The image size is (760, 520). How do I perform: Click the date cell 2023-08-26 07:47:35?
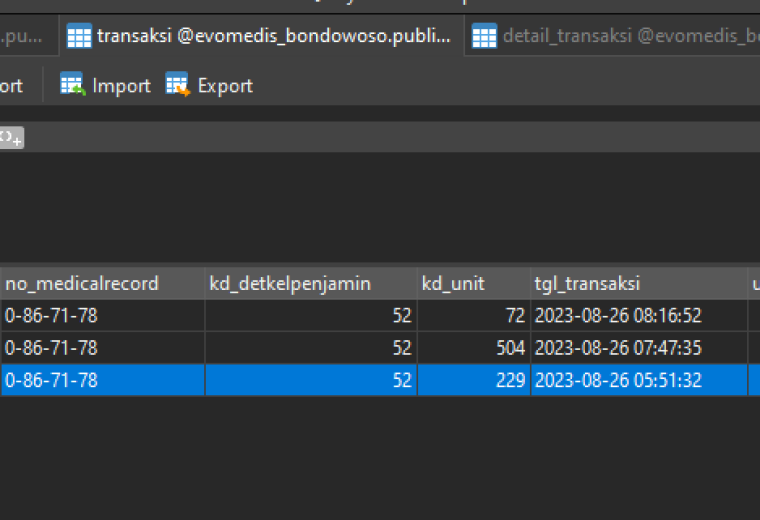(639, 348)
